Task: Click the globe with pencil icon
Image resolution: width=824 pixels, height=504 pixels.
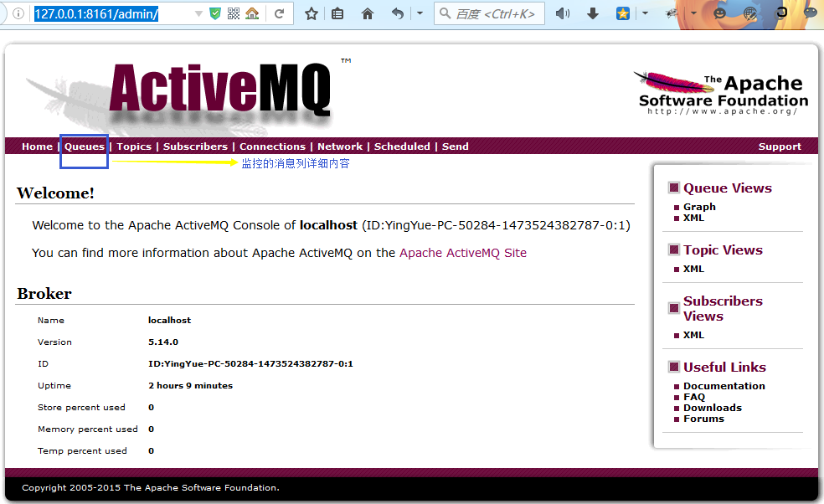Action: 750,13
